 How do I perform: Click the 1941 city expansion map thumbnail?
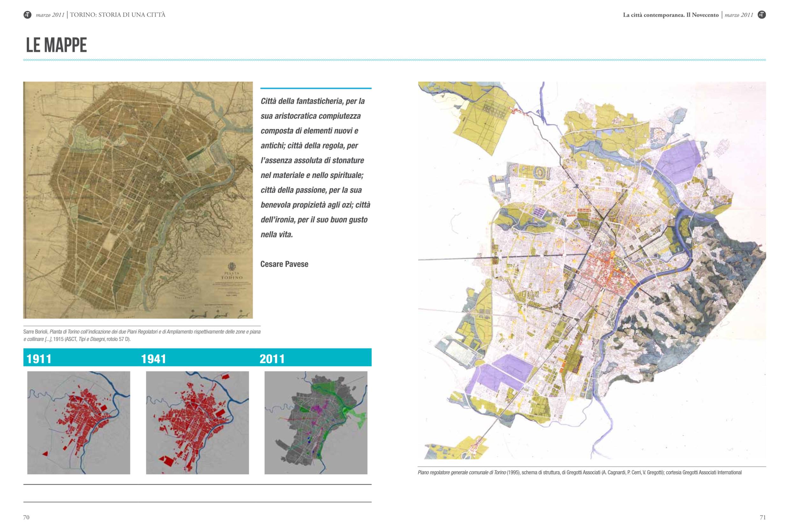(197, 422)
